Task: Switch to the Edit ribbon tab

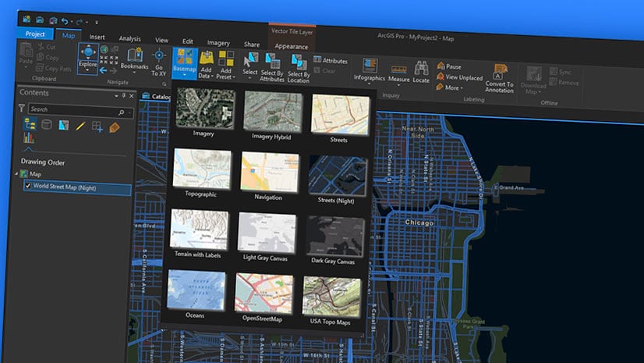Action: tap(188, 41)
